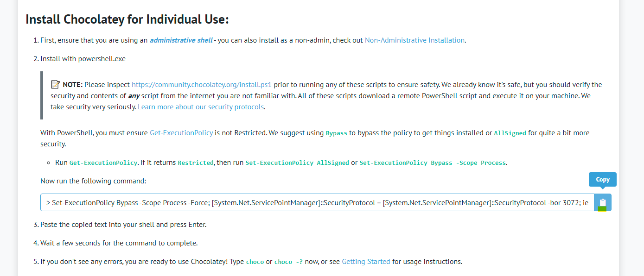Click the 'Restricted' code text
Image resolution: width=644 pixels, height=276 pixels.
(196, 163)
